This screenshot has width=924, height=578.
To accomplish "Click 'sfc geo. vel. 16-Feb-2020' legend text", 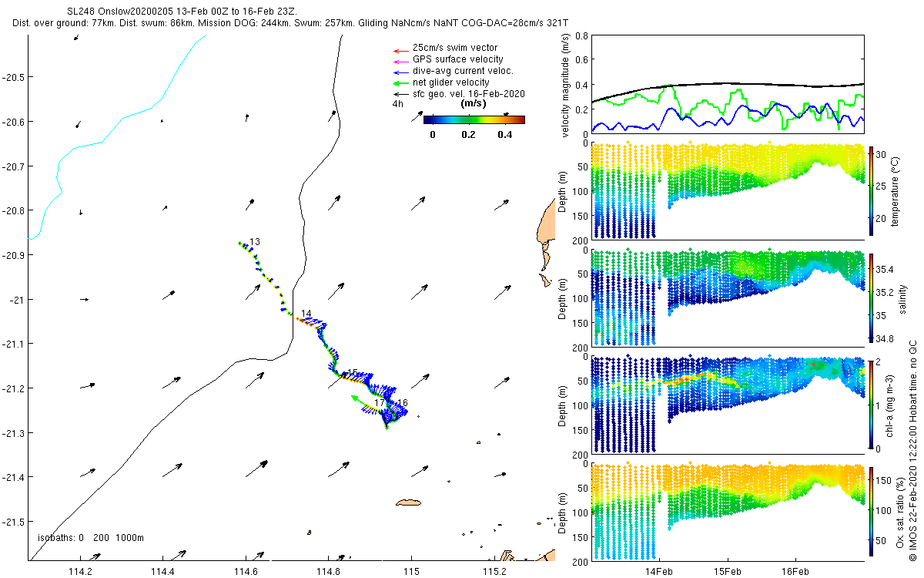I will [469, 93].
